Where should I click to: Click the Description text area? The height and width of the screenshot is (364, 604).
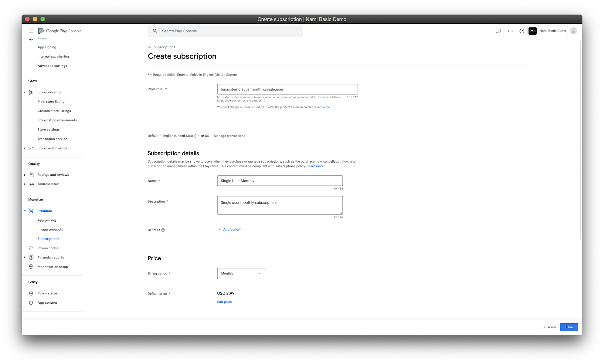(x=280, y=205)
